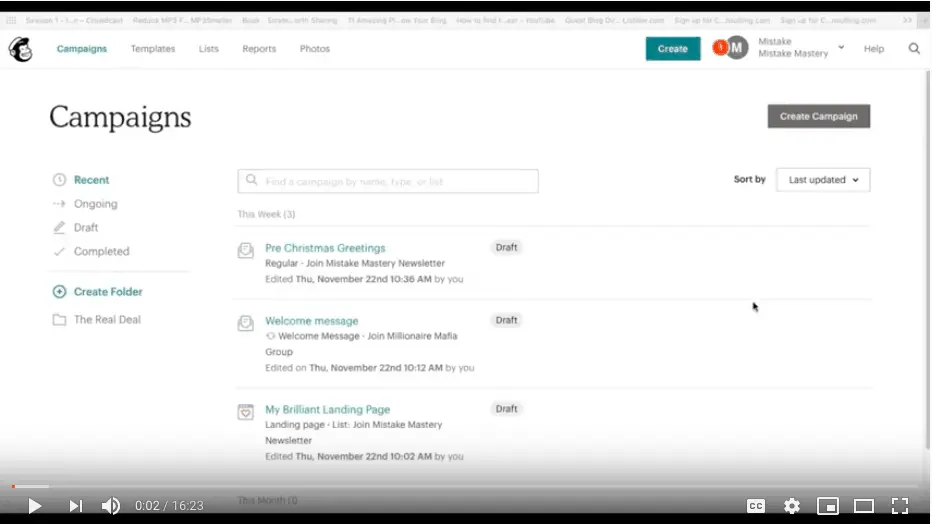Click the pencil icon beside Draft filter
Viewport: 932px width, 524px height.
pos(59,228)
